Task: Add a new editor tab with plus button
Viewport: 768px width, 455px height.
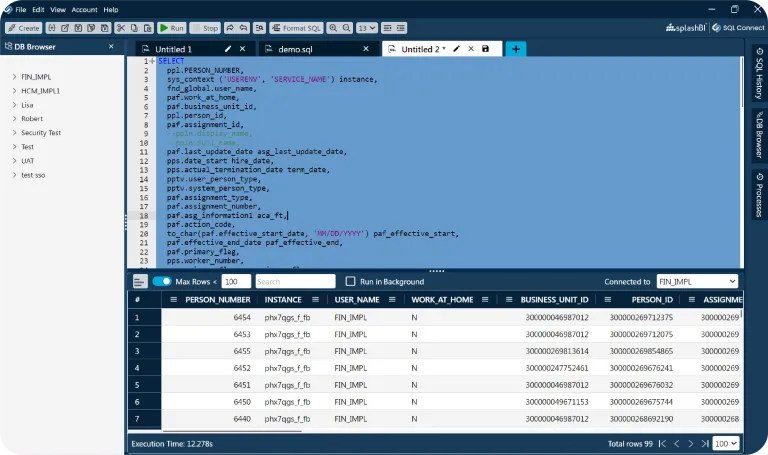Action: point(516,49)
